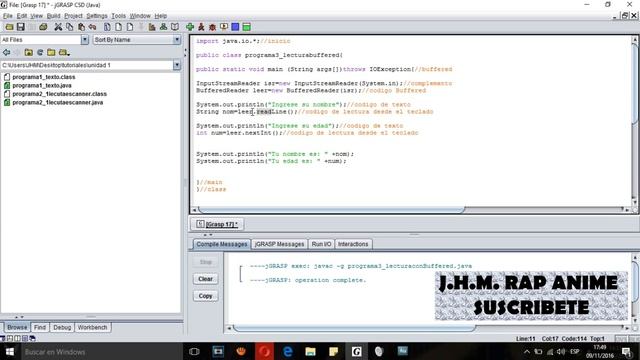Viewport: 640px width, 360px height.
Task: Click the Copy icon in the toolbar
Action: coord(70,27)
